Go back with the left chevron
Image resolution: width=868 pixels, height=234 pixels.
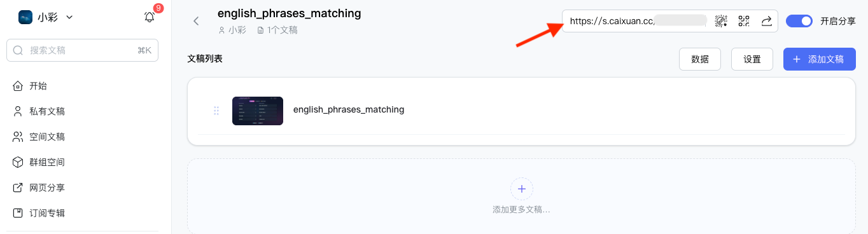[x=196, y=21]
